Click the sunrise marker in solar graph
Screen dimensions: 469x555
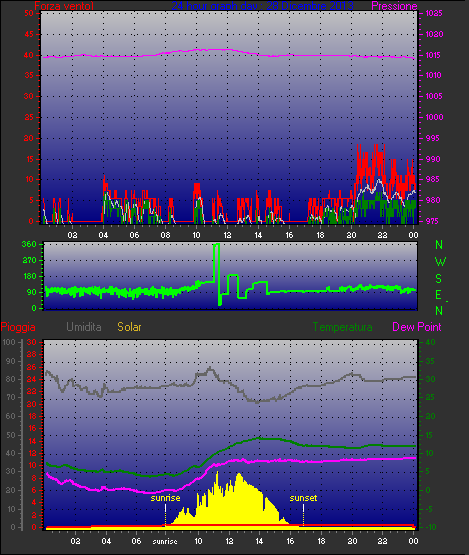pyautogui.click(x=165, y=498)
